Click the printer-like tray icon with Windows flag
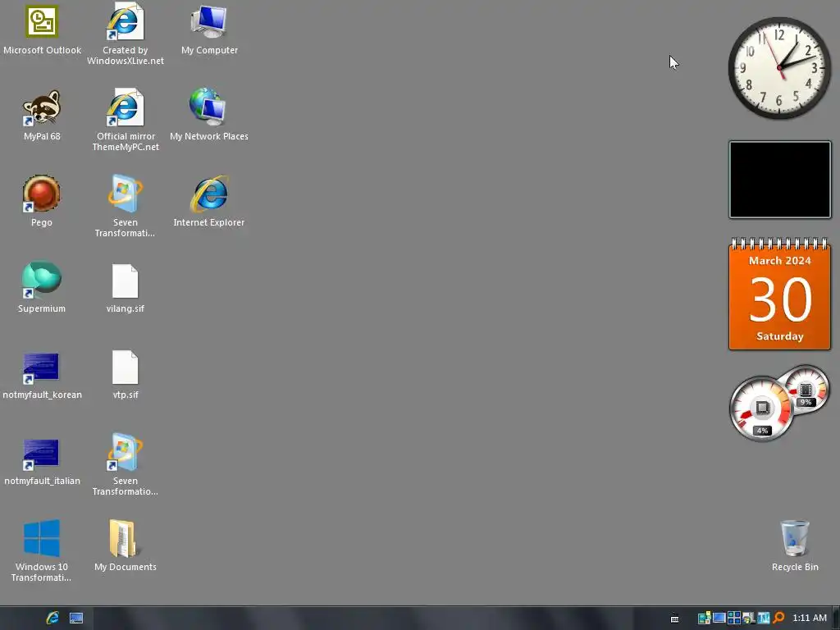 749,619
